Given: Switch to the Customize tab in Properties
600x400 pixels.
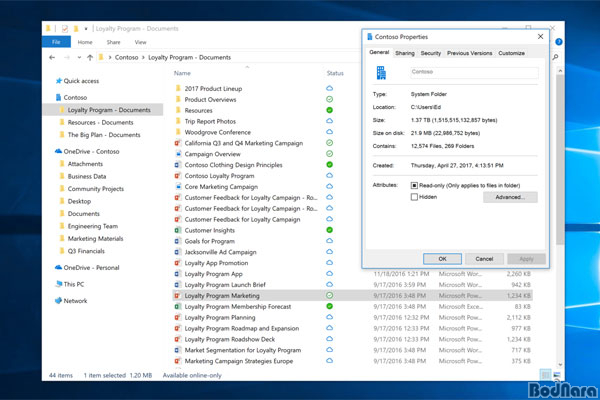Looking at the screenshot, I should pyautogui.click(x=511, y=53).
